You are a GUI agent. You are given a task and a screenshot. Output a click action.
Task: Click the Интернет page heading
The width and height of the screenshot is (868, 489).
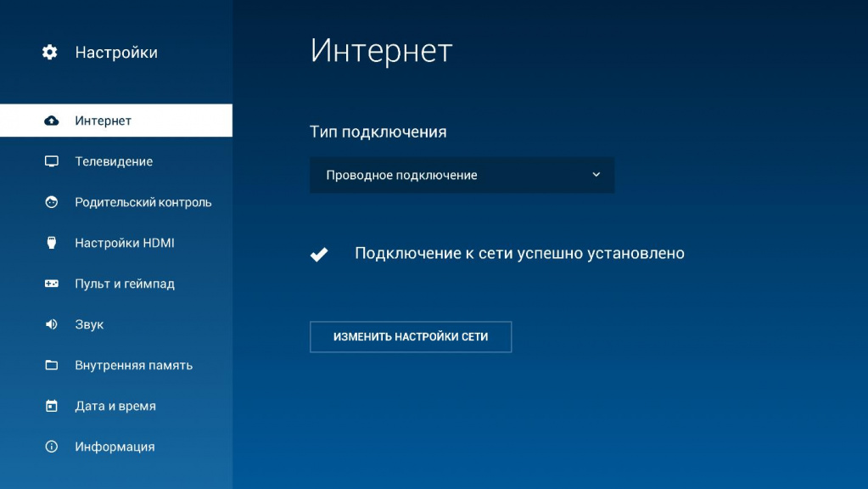[x=382, y=50]
